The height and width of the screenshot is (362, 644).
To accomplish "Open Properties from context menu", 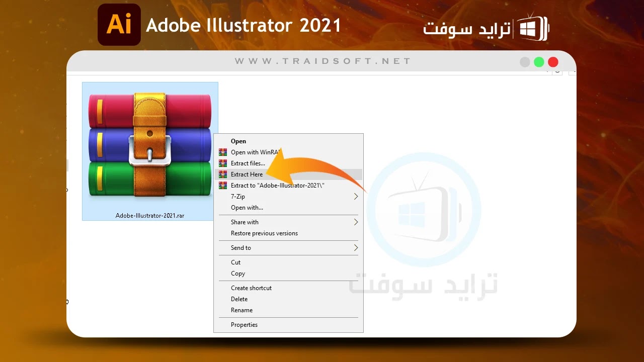I will point(288,325).
